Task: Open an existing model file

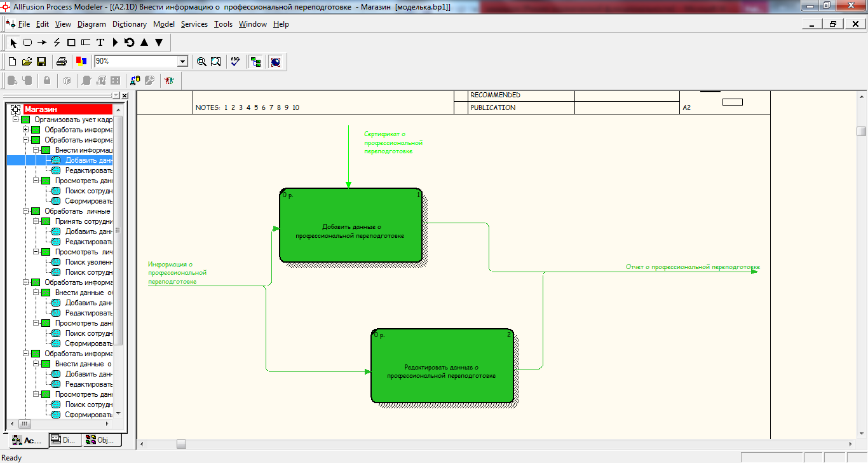Action: (x=27, y=62)
